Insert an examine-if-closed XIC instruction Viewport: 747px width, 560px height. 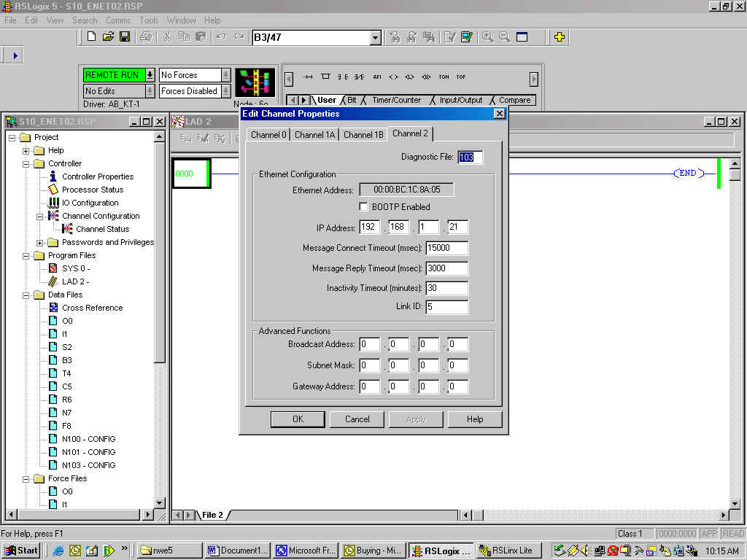pyautogui.click(x=343, y=77)
